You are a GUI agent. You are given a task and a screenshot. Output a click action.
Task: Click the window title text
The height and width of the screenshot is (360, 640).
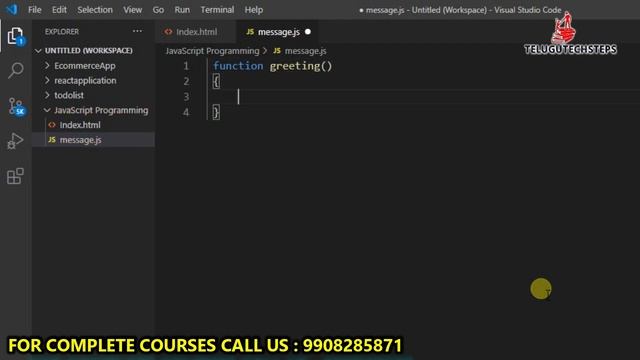460,10
